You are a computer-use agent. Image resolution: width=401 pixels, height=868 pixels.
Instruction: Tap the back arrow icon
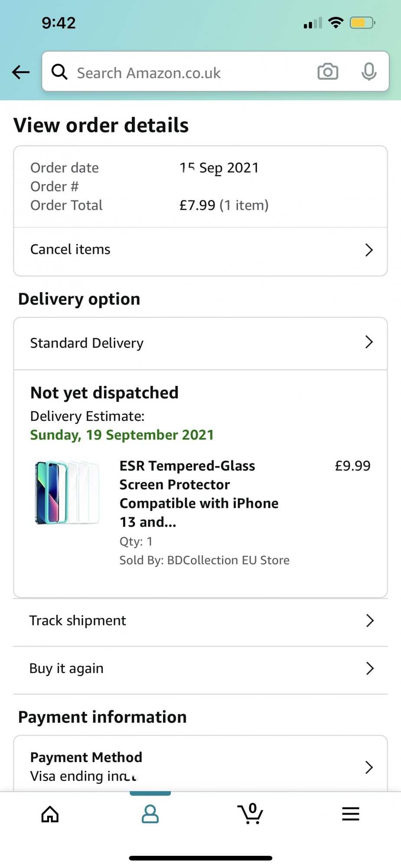(21, 72)
